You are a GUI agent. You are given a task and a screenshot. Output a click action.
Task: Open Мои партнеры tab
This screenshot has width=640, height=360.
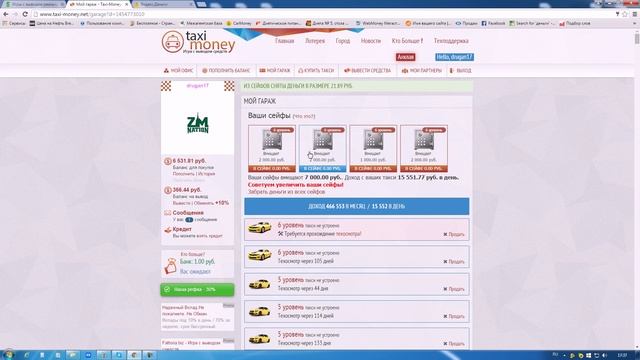[x=422, y=71]
